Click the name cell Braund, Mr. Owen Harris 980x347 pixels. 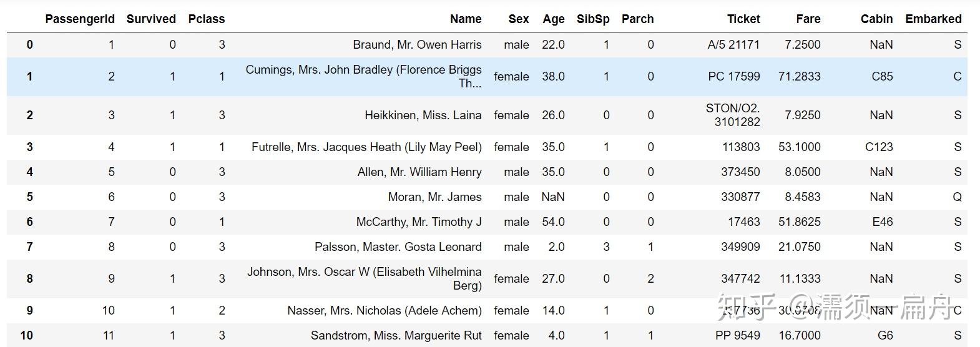pos(417,45)
